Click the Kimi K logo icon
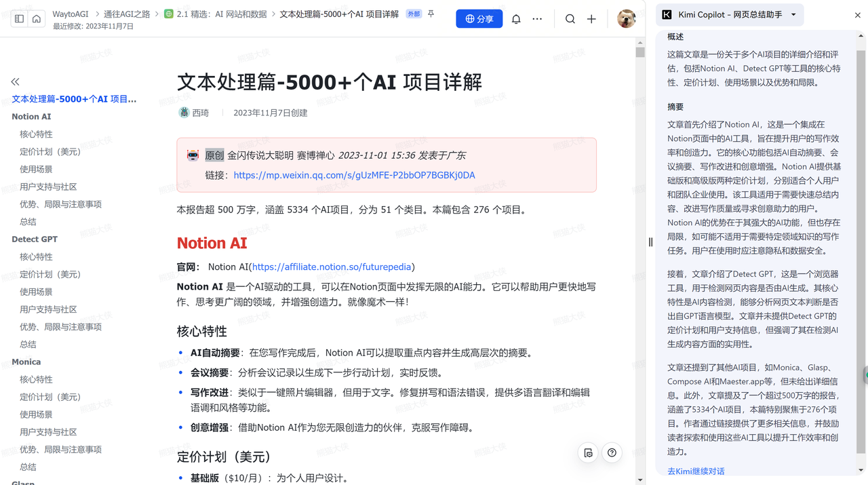868x485 pixels. tap(667, 15)
